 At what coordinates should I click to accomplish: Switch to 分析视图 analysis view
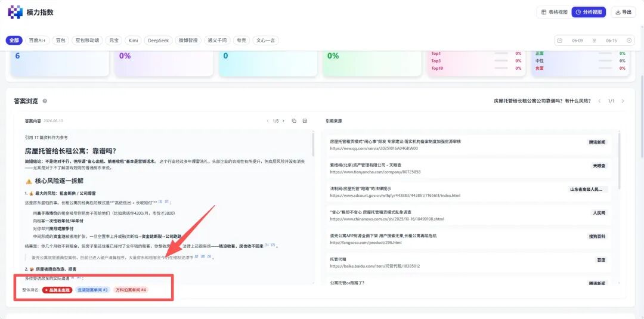coord(589,13)
